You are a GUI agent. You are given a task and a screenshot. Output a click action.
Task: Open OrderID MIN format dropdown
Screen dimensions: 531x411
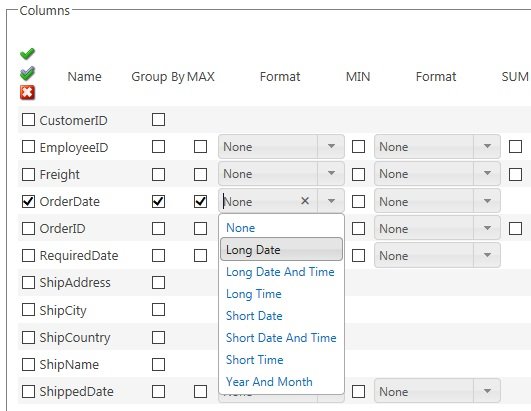[487, 229]
